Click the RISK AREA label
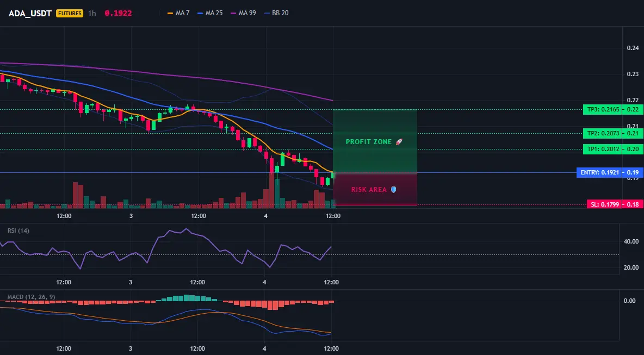 369,190
